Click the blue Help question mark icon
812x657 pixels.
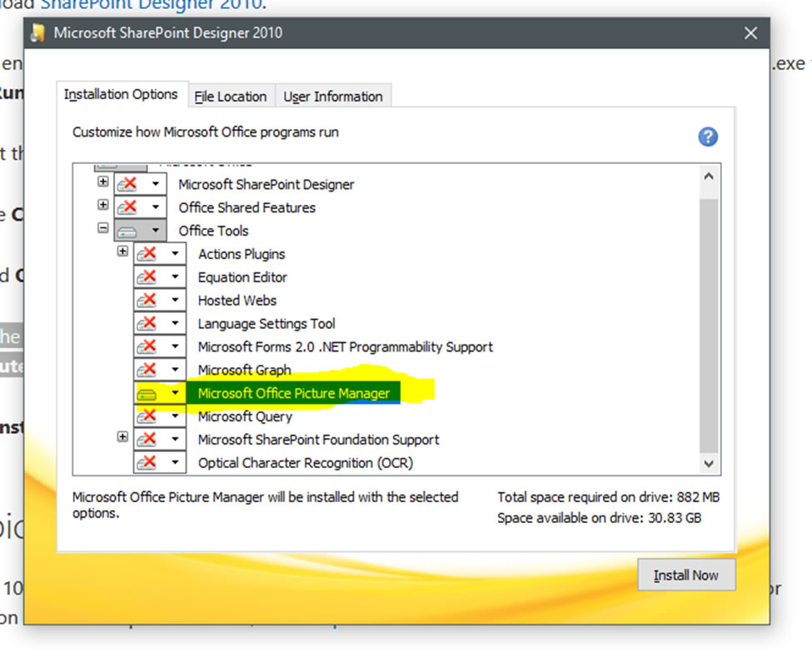pyautogui.click(x=708, y=137)
